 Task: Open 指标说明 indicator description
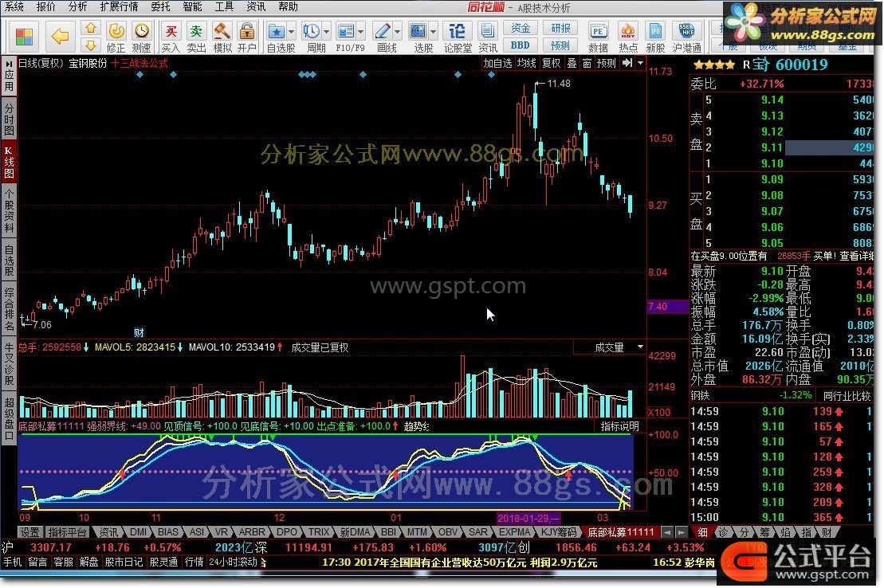619,426
